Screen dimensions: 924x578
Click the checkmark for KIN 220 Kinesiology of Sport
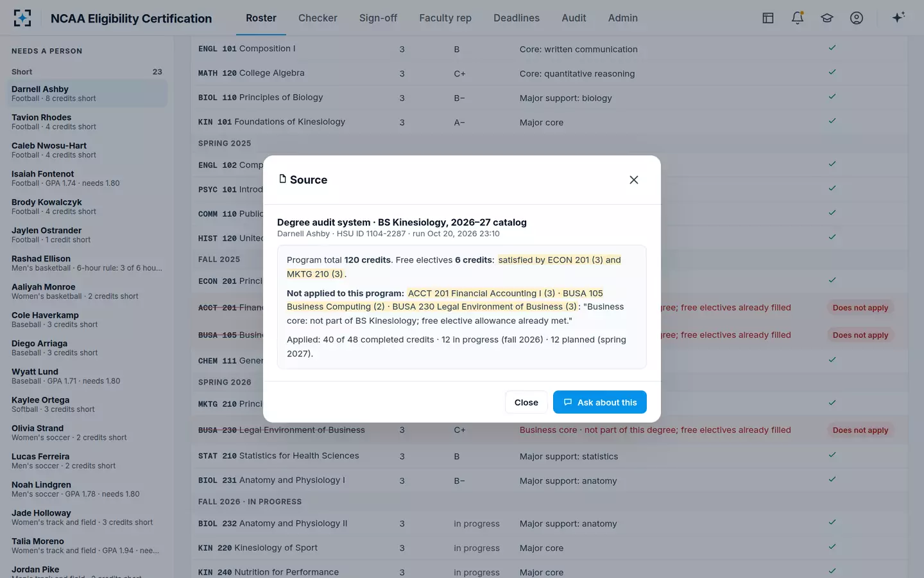832,547
